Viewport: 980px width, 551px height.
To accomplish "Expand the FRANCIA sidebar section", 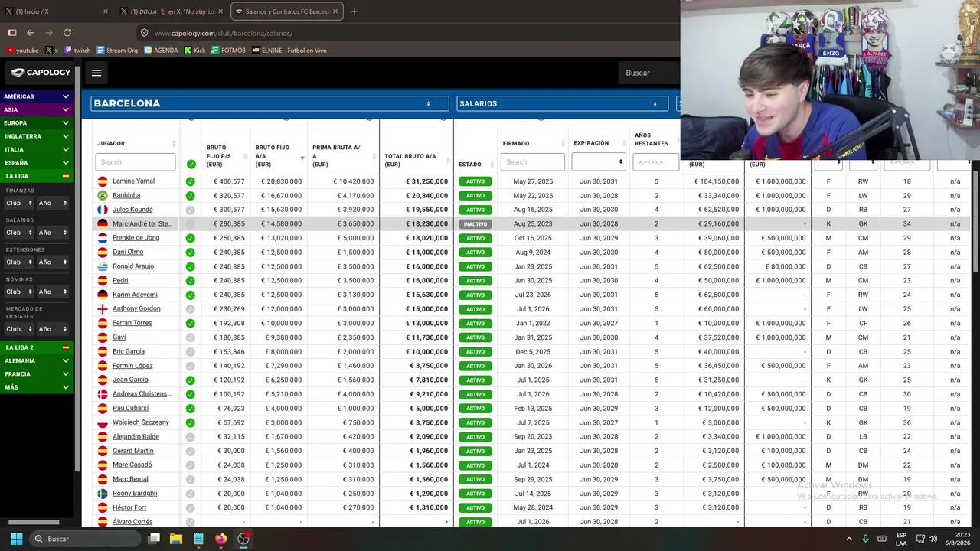I will point(36,374).
